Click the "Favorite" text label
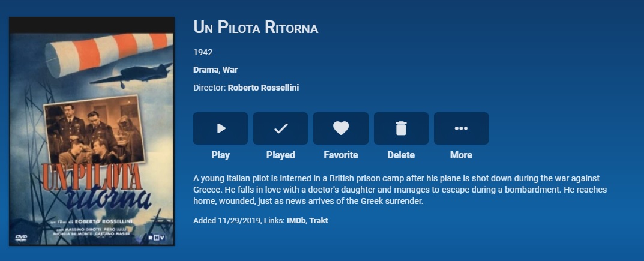Screen dimensions: 644x261 pos(341,155)
